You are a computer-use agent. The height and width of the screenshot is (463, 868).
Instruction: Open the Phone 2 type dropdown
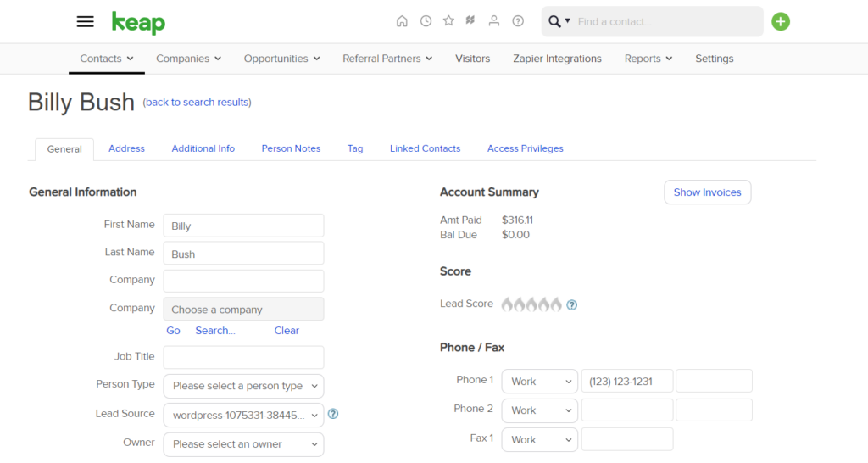[x=540, y=410]
